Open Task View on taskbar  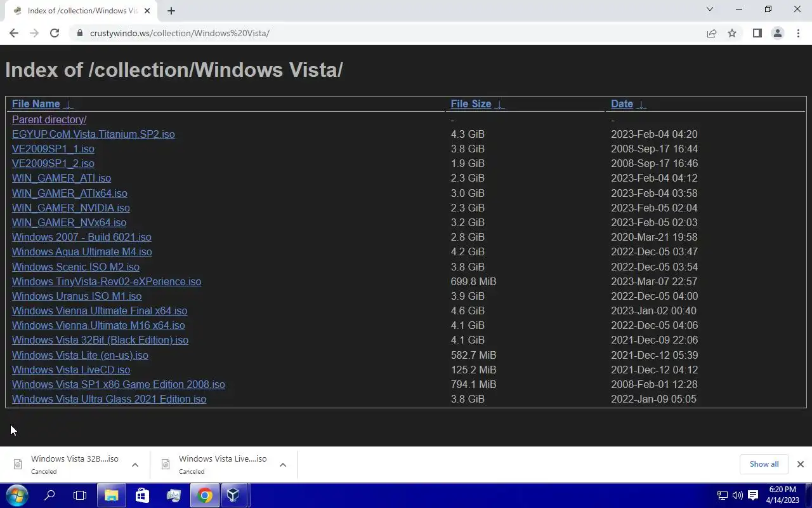pyautogui.click(x=80, y=495)
